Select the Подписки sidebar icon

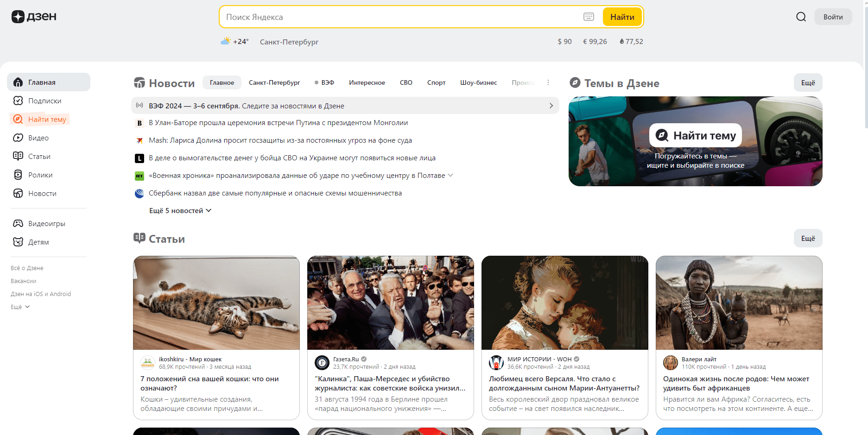[18, 101]
